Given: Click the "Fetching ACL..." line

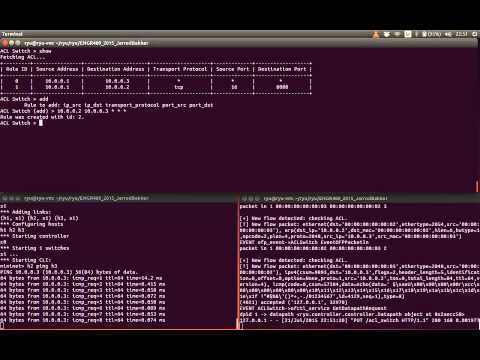Looking at the screenshot, I should [x=22, y=57].
